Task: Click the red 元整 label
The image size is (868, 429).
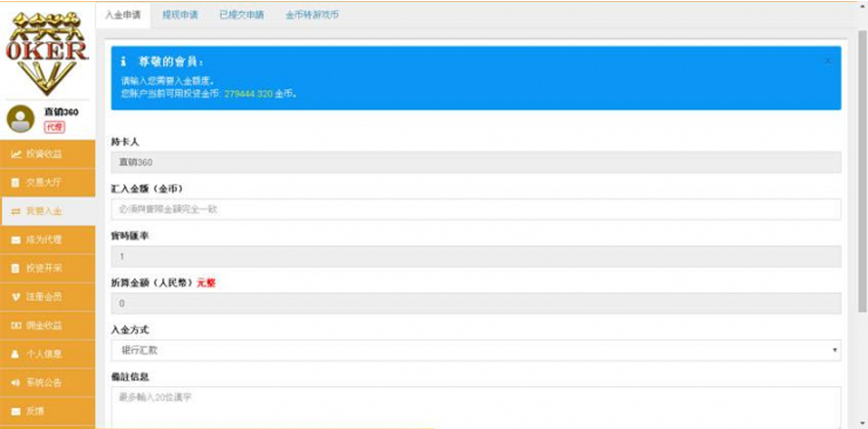Action: 206,282
